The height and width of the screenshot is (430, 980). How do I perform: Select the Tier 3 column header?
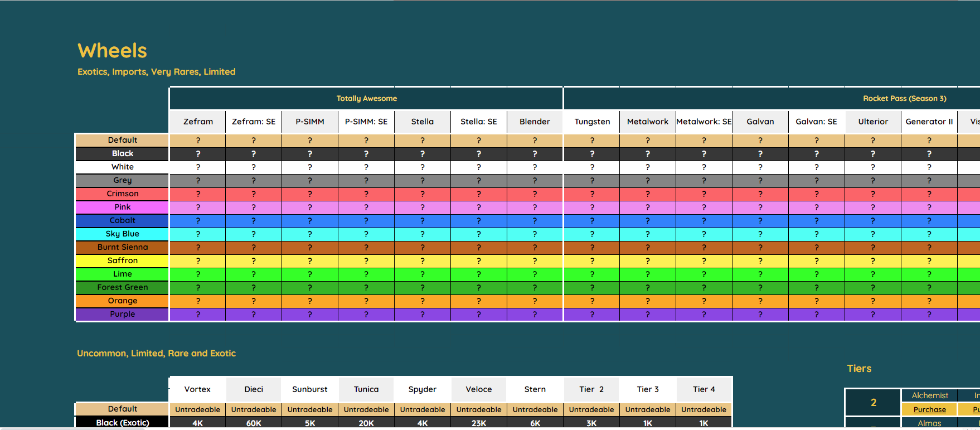coord(648,389)
